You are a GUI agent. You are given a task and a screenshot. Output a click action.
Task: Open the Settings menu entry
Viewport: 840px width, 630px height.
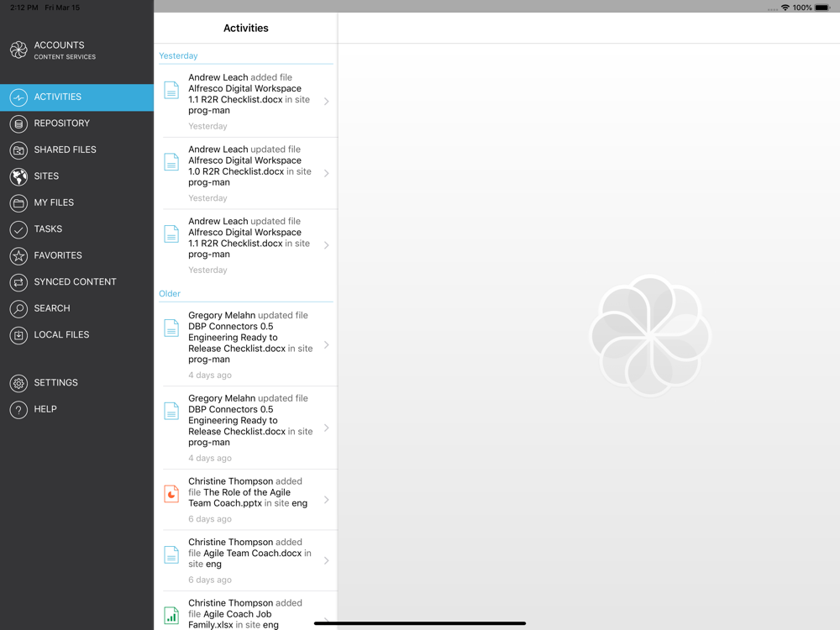click(x=76, y=382)
